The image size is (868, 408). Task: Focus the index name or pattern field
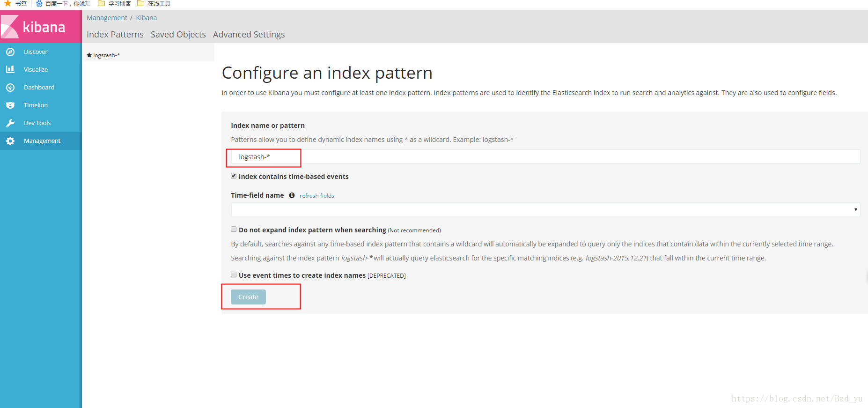click(545, 157)
